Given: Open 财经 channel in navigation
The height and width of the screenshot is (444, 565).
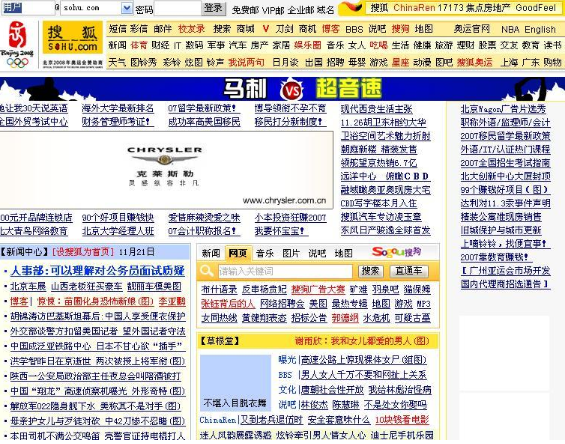Looking at the screenshot, I should (x=160, y=45).
